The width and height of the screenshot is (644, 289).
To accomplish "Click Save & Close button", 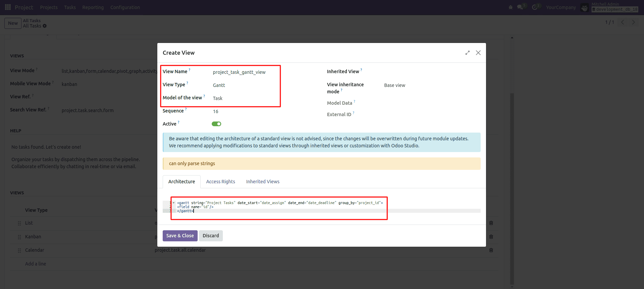I will (x=180, y=236).
